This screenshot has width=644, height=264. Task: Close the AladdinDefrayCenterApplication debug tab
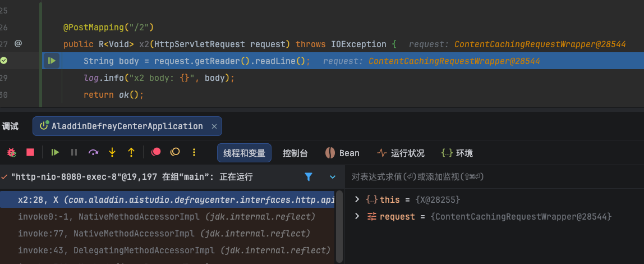point(214,126)
